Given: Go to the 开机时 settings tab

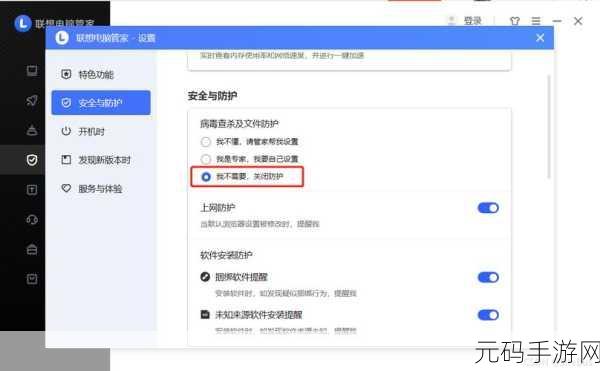Looking at the screenshot, I should (x=101, y=132).
